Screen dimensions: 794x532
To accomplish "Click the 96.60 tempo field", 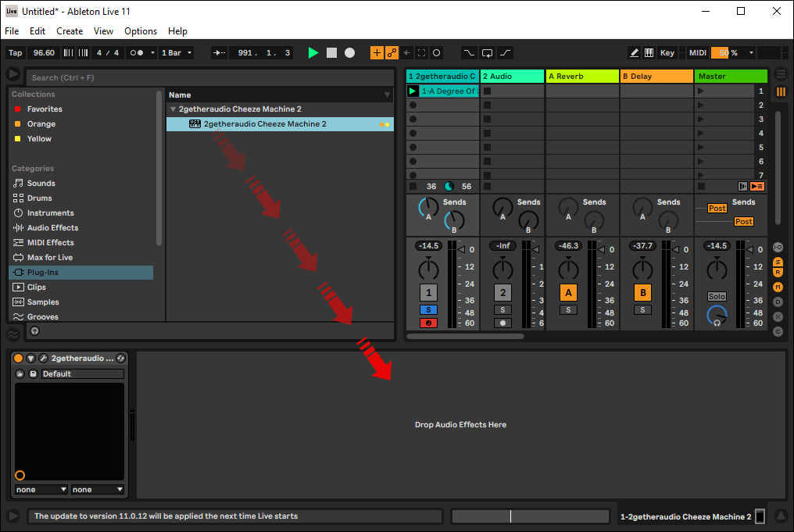I will tap(44, 52).
